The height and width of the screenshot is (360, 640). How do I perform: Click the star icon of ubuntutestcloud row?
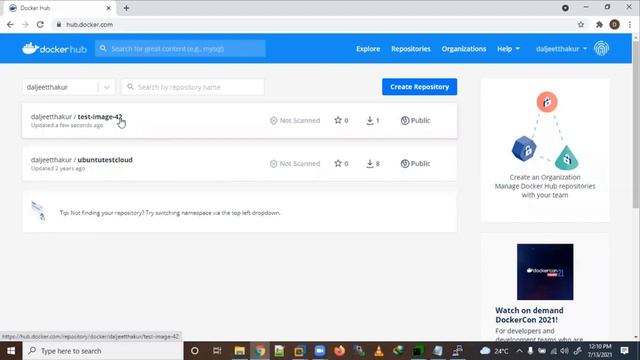(x=338, y=163)
